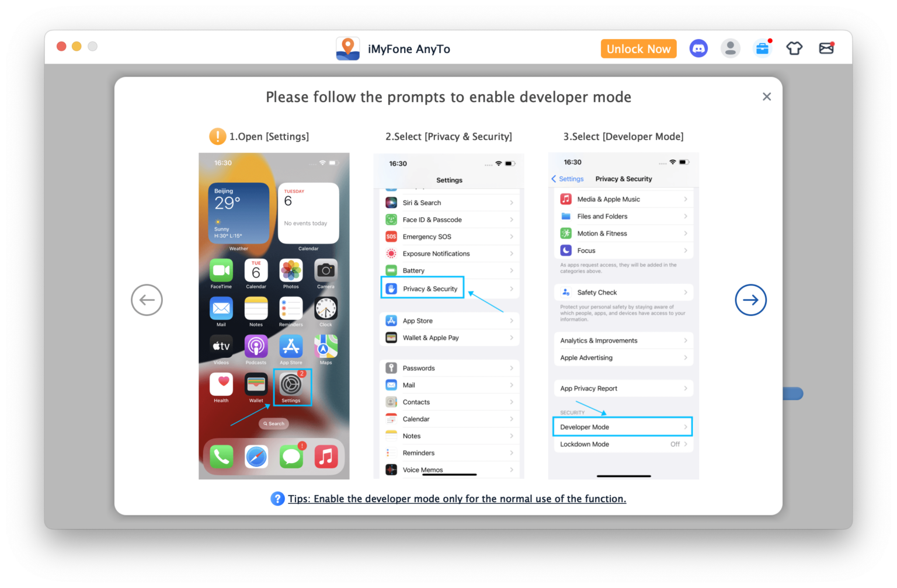Click the '3.Select [Developer Mode]' heading

[623, 137]
